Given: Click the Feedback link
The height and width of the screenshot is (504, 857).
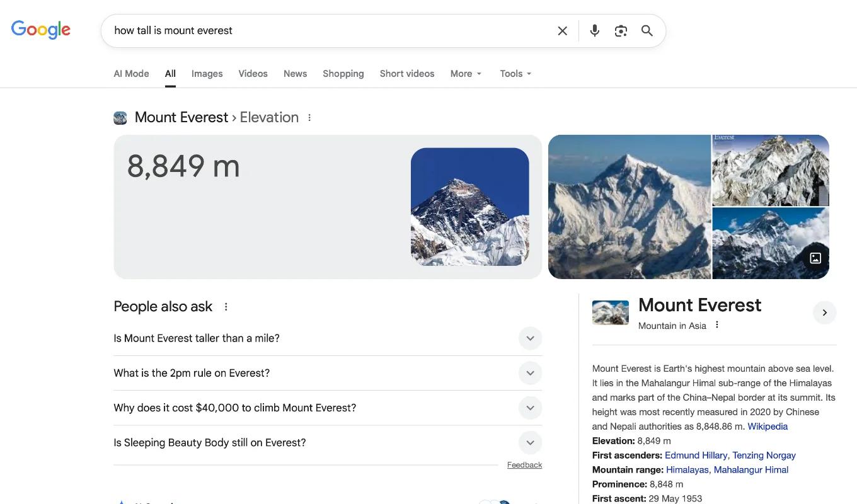Looking at the screenshot, I should [524, 465].
